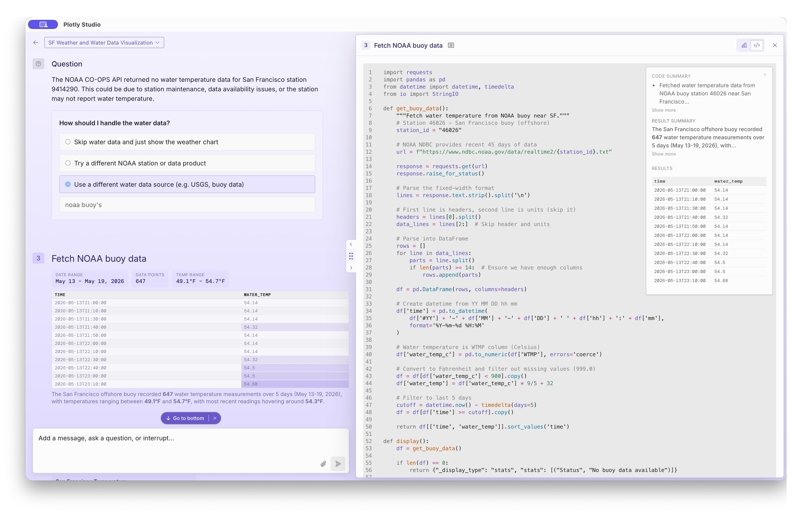
Task: Open SF Weather and Water Data Visualization dropdown
Action: tap(104, 42)
